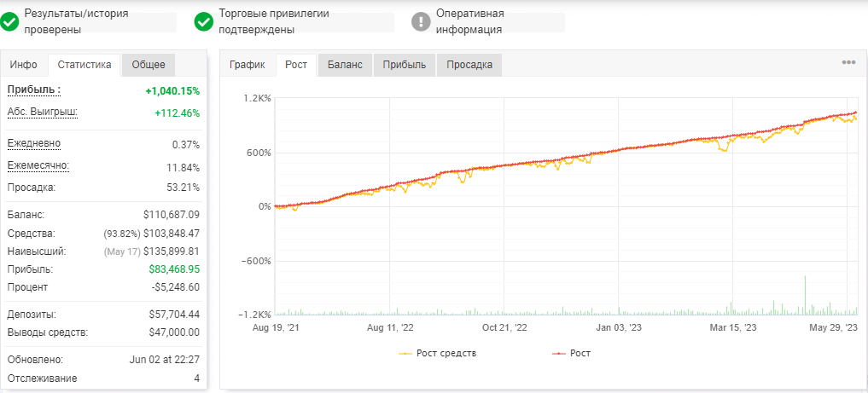The width and height of the screenshot is (868, 393).
Task: Click green checkmark for confirmed trading privileges
Action: [x=204, y=21]
